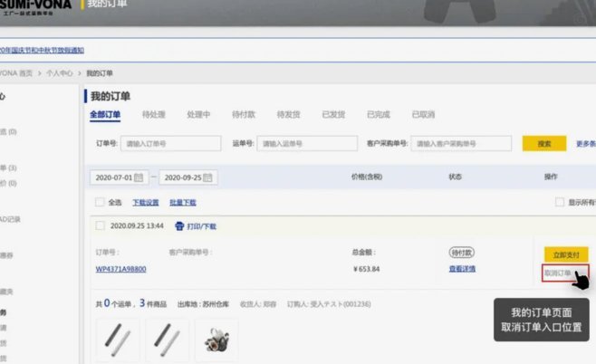
Task: Switch to the 待处理 tab
Action: coord(154,114)
